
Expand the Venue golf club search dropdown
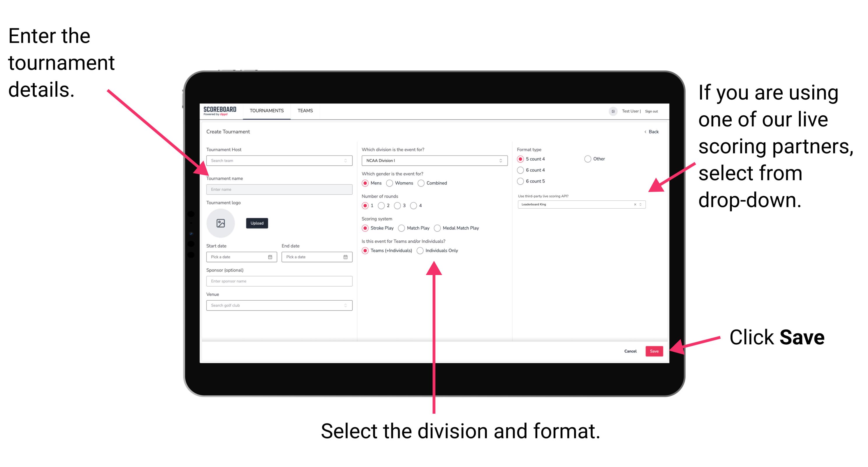344,305
